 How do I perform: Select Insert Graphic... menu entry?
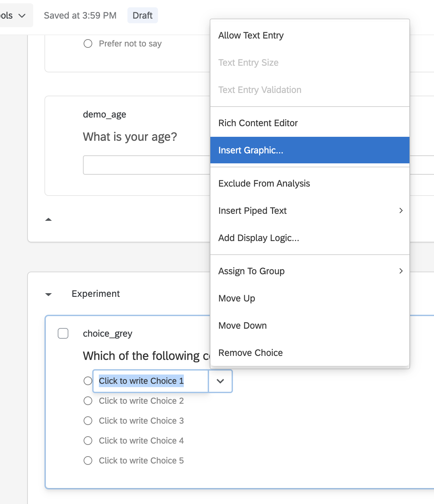click(310, 150)
